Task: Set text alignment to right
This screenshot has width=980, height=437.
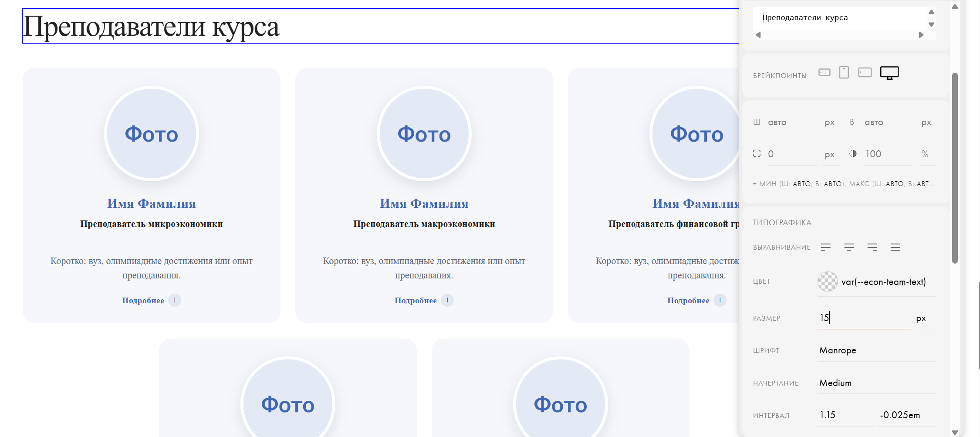Action: (x=872, y=247)
